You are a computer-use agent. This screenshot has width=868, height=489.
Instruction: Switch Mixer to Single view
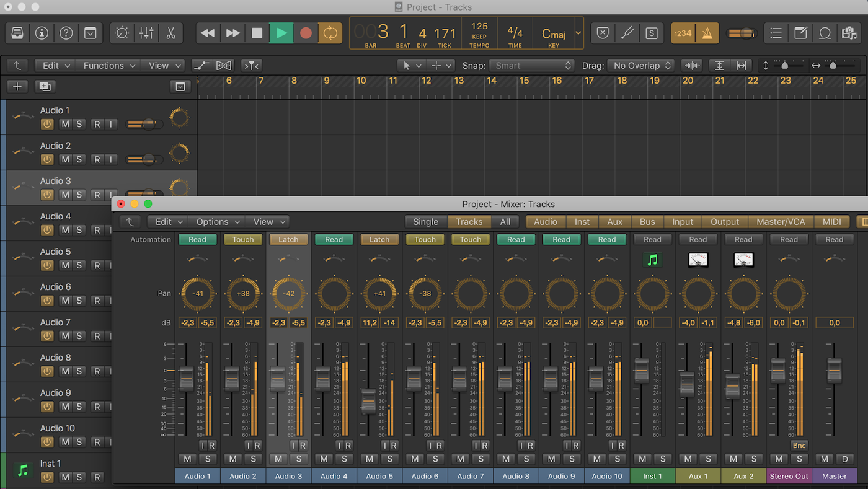(x=425, y=222)
